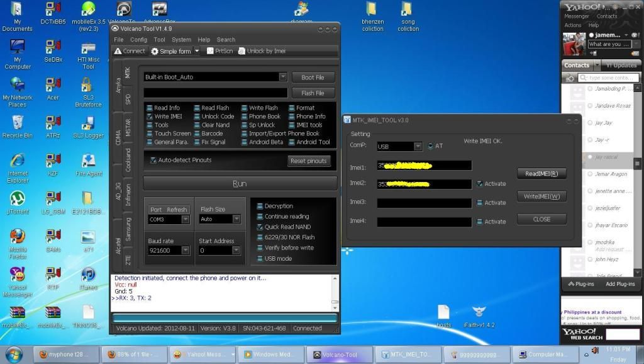
Task: Click Unlock by Imei toolbar button
Action: coord(262,51)
